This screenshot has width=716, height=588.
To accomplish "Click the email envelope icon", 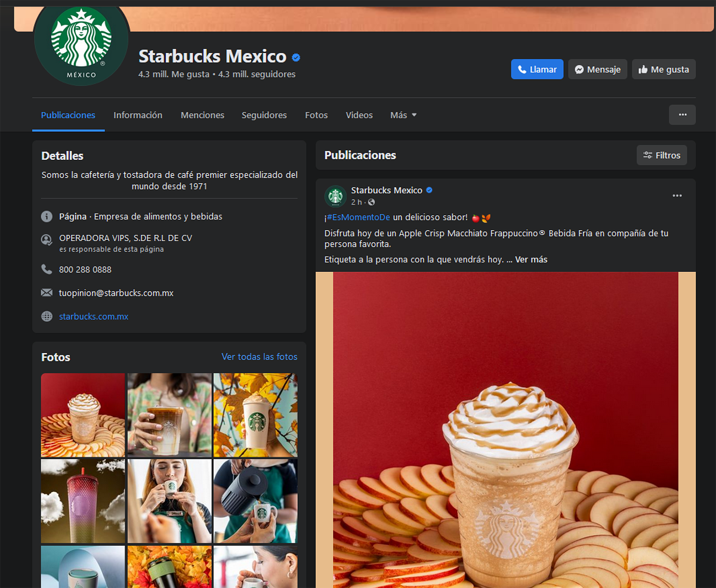I will tap(47, 293).
